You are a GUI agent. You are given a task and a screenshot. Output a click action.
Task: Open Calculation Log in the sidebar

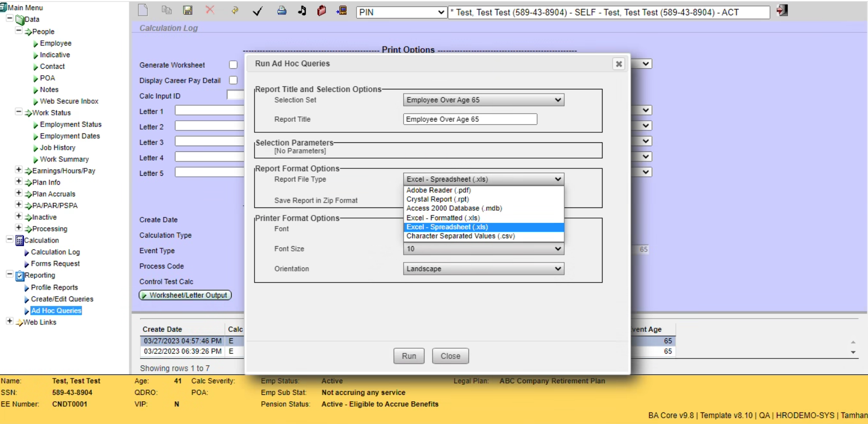pyautogui.click(x=55, y=252)
